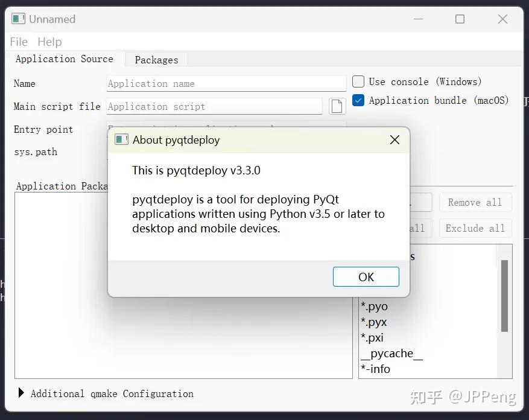Click the file browse icon beside Main script file

337,106
